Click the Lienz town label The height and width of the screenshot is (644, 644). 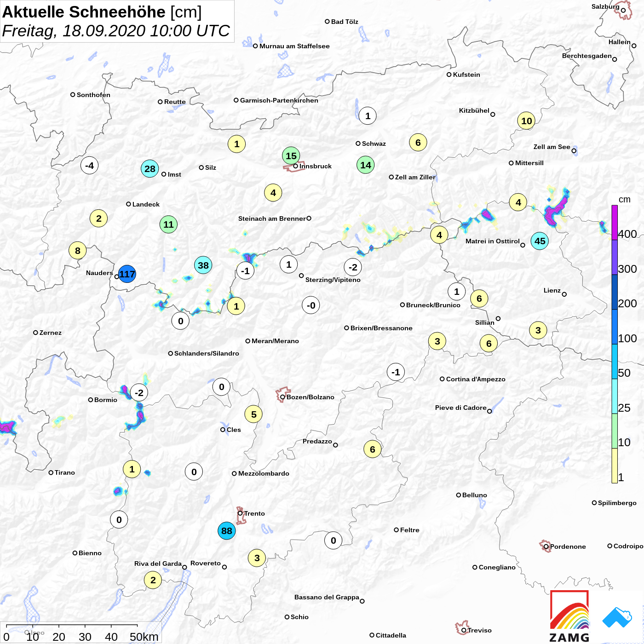pos(552,290)
